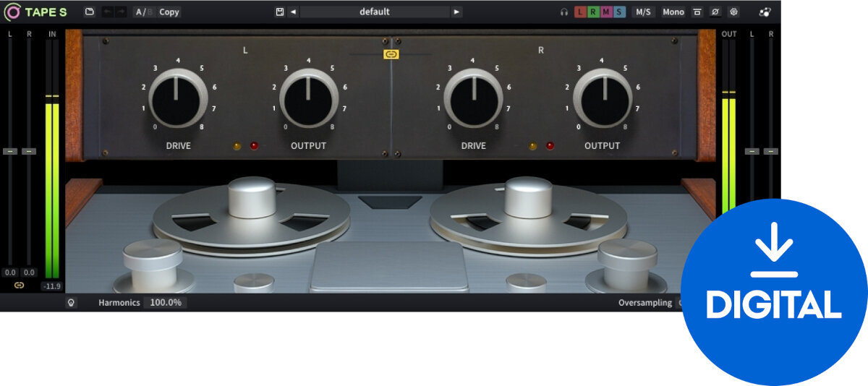Click the left input gain 0.0 value
This screenshot has height=386, width=868.
coord(10,273)
